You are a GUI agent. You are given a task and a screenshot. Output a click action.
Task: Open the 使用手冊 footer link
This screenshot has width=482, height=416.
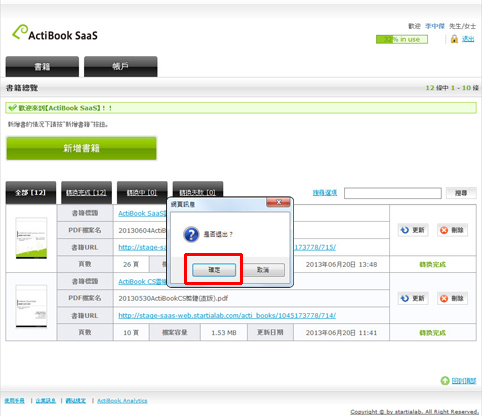15,401
